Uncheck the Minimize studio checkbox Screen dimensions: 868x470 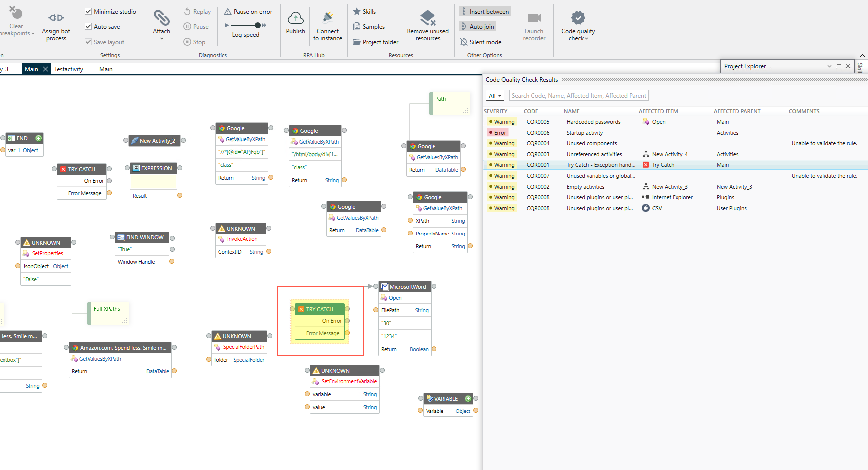click(x=88, y=11)
